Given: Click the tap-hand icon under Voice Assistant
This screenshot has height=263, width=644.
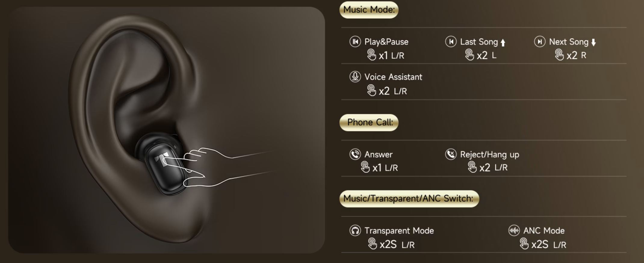Looking at the screenshot, I should (372, 90).
